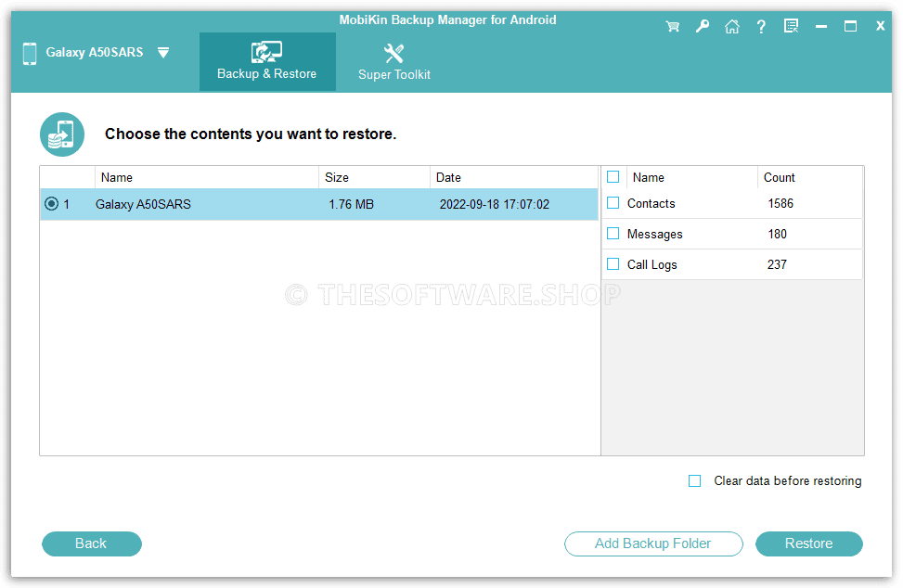Click the Date column header
This screenshot has width=903, height=588.
[514, 177]
